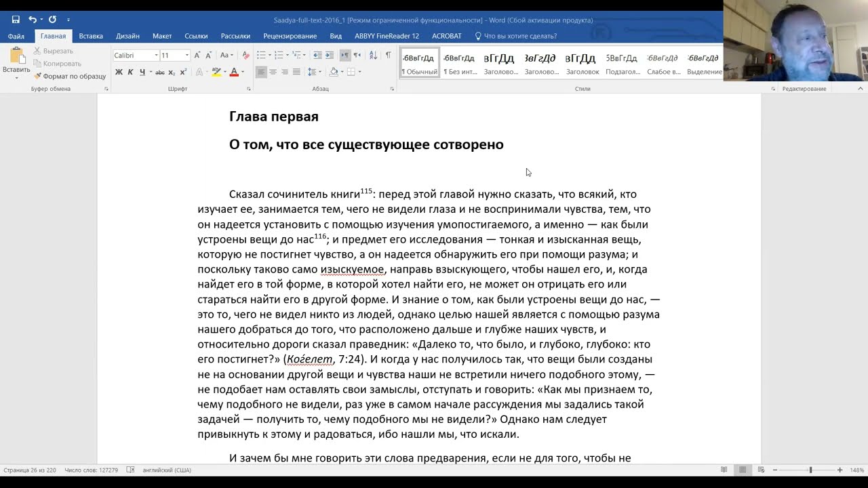
Task: Switch to the Вставка tab
Action: click(x=91, y=36)
